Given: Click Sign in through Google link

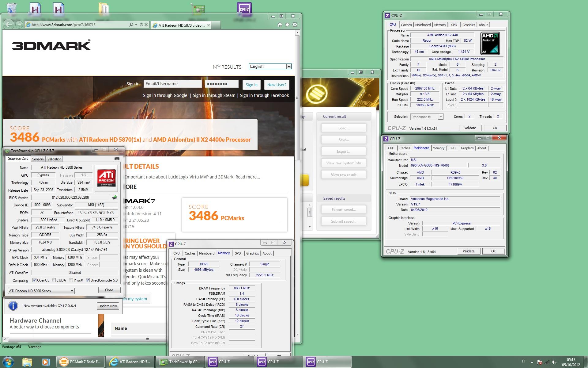Looking at the screenshot, I should point(165,95).
